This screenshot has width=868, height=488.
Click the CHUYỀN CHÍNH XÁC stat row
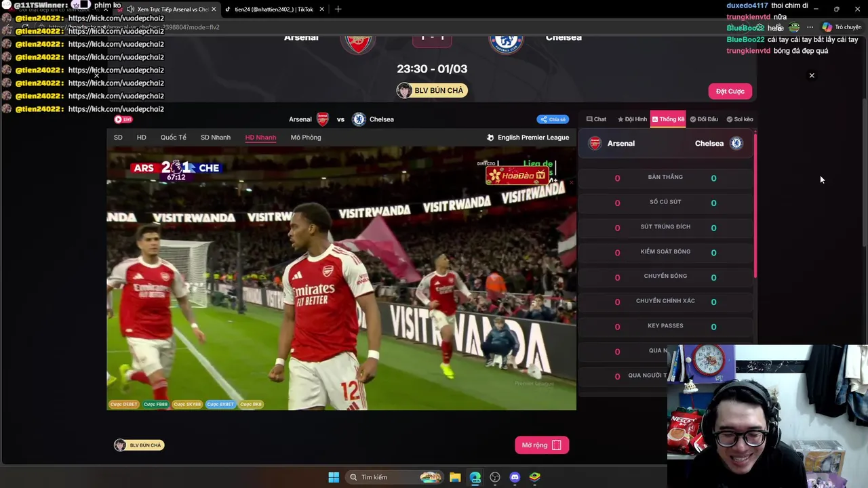pos(665,302)
